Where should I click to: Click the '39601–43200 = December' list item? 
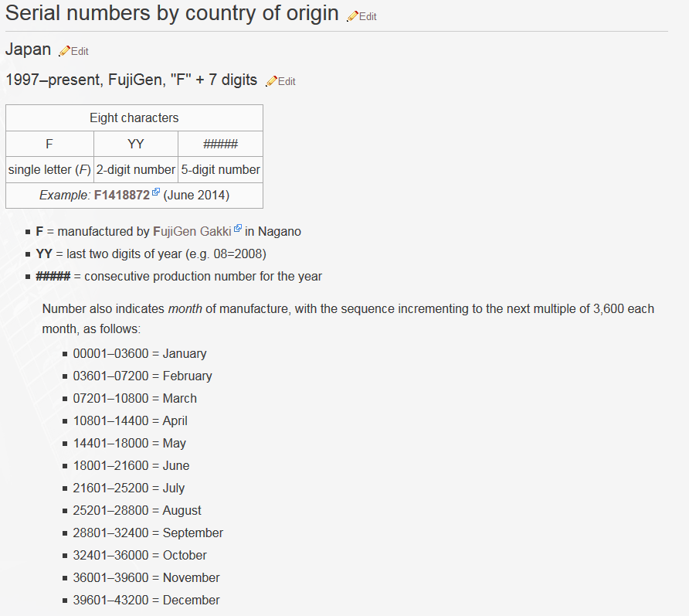click(146, 601)
